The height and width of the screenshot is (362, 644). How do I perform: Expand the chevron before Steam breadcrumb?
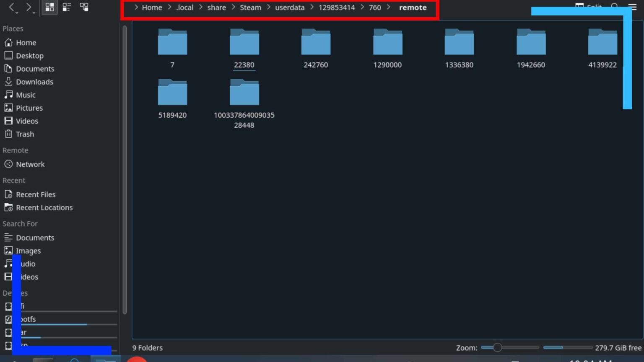[x=234, y=7]
